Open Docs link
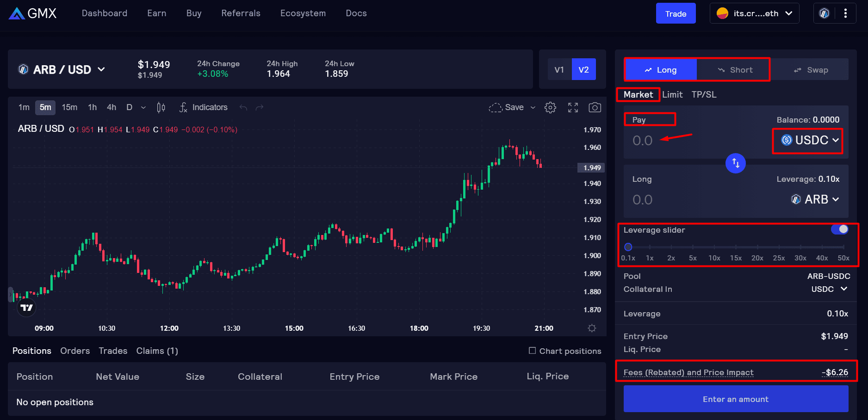Image resolution: width=868 pixels, height=420 pixels. pyautogui.click(x=356, y=13)
